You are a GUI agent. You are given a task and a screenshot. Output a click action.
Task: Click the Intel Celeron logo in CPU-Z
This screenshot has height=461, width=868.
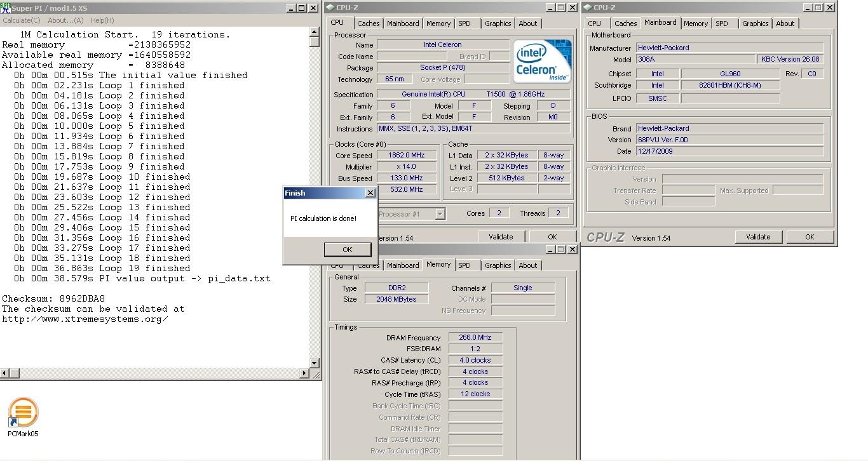pos(542,62)
